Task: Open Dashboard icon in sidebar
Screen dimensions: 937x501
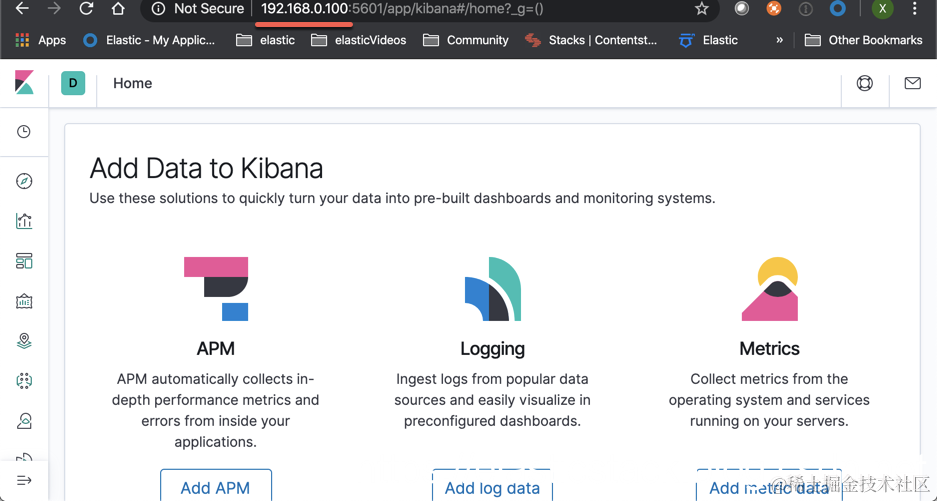Action: tap(24, 261)
